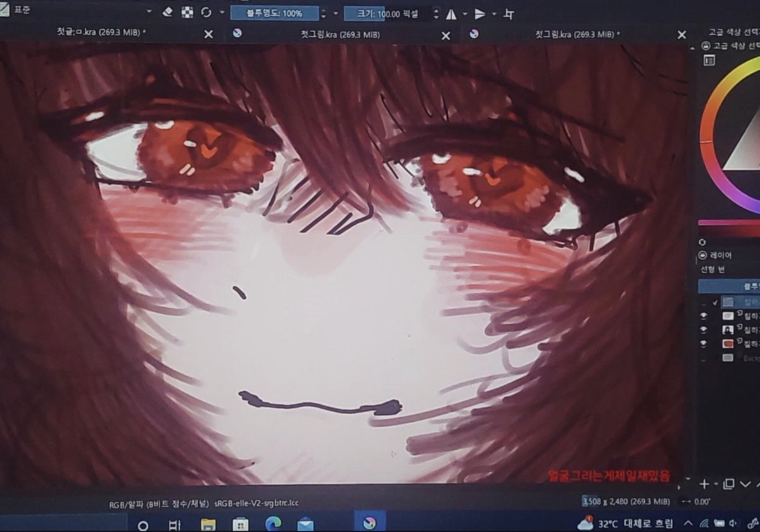Switch to the middle 첫그림.kra tab
The width and height of the screenshot is (760, 532).
[x=340, y=34]
